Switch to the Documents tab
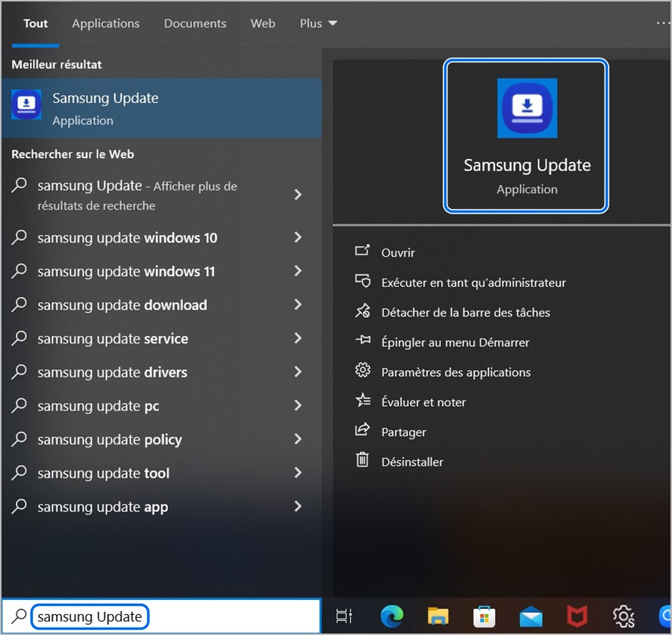 click(x=195, y=23)
